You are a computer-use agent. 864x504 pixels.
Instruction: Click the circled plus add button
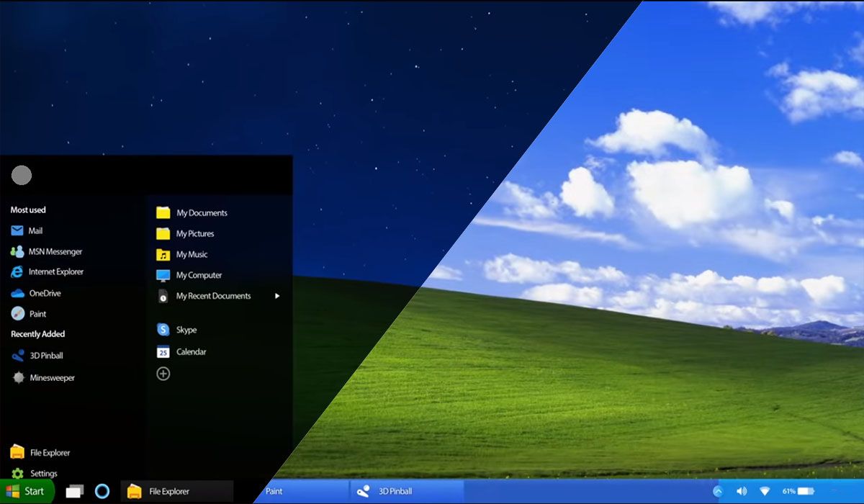click(x=163, y=374)
